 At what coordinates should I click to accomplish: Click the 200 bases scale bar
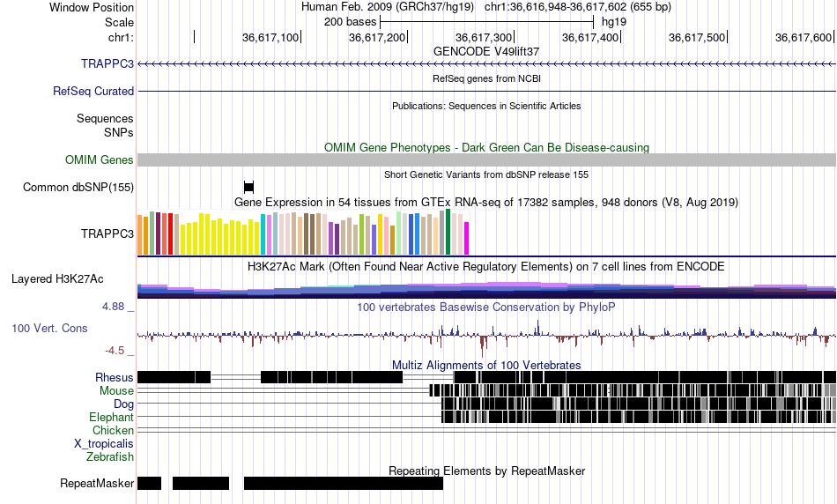486,22
